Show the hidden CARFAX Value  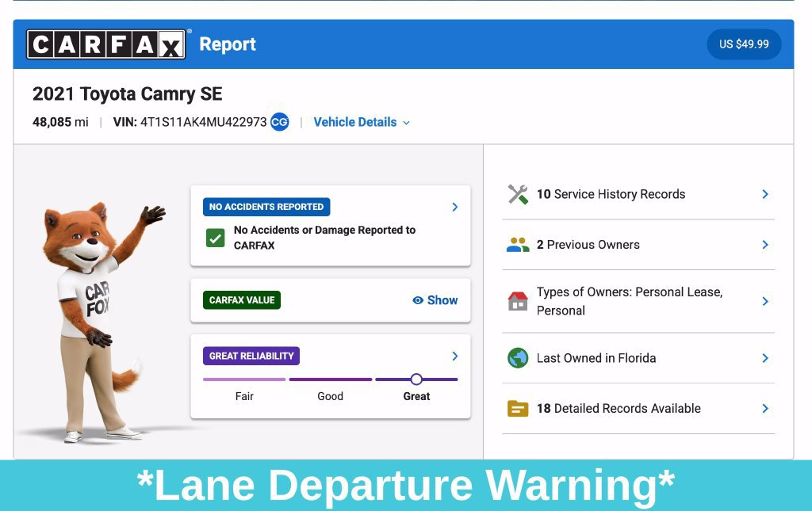tap(435, 300)
